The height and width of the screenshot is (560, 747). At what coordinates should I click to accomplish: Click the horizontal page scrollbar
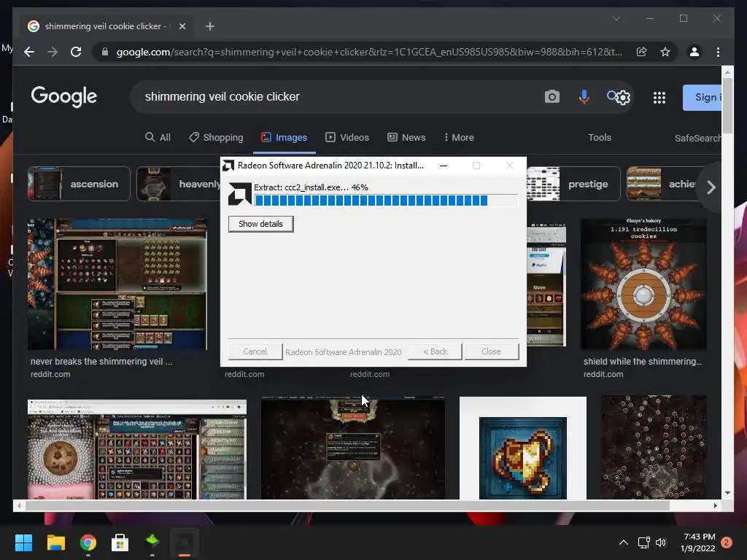click(x=348, y=506)
